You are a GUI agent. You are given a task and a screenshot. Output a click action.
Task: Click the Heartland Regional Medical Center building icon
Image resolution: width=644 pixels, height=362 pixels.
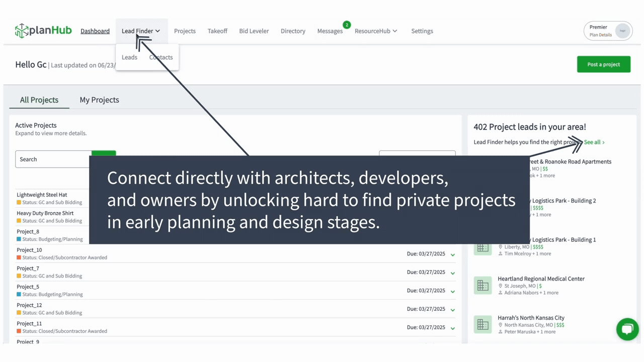pyautogui.click(x=482, y=286)
